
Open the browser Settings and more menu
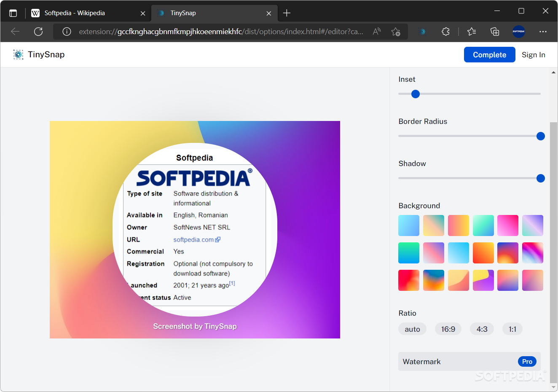point(543,32)
